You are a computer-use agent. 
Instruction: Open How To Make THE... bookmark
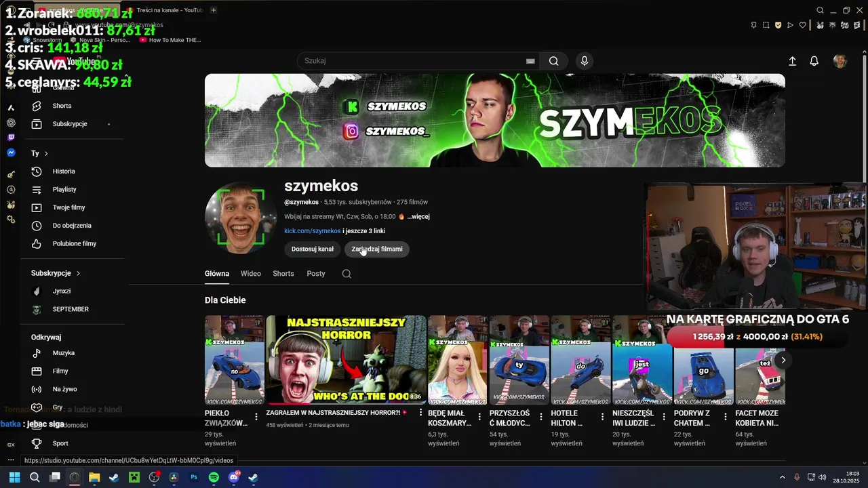170,40
